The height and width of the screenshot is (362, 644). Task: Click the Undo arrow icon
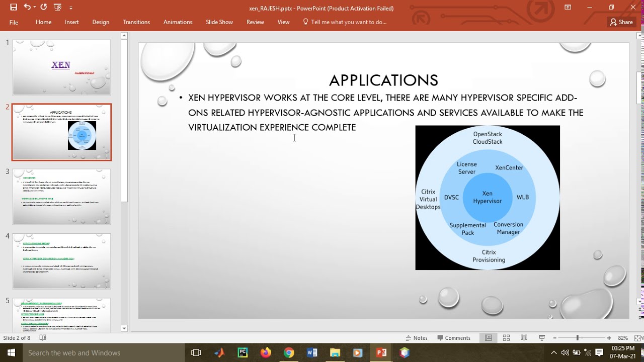(27, 7)
